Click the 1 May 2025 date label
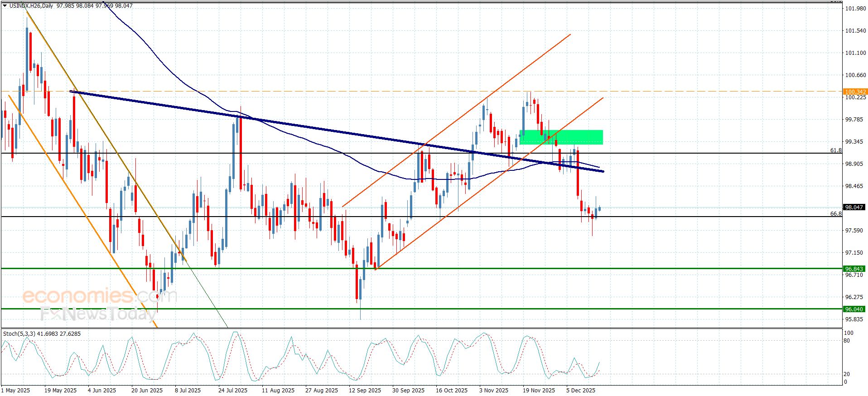This screenshot has height=396, width=868. coord(15,390)
